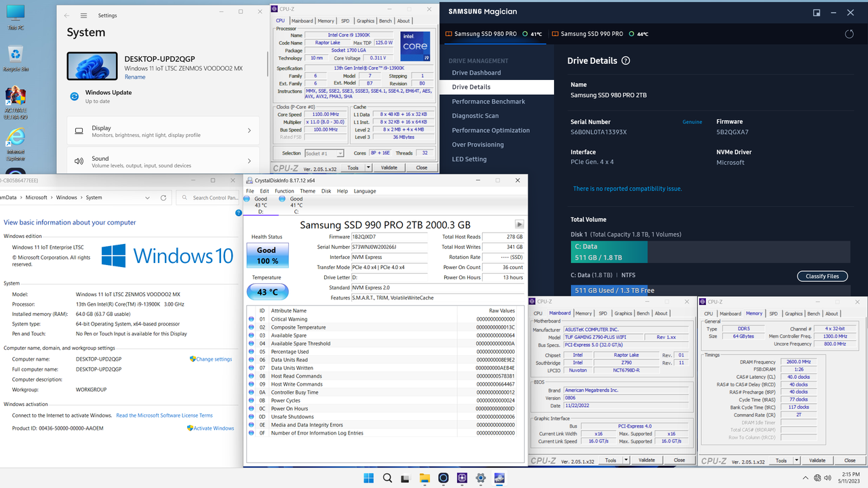The image size is (868, 488).
Task: Select the Composite Temperature attribute row
Action: point(385,327)
